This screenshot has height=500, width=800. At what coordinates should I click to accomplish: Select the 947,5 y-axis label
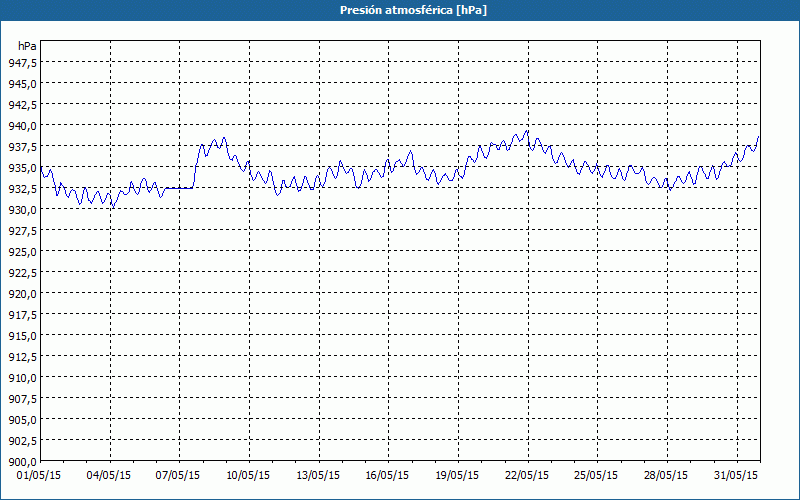pos(22,62)
